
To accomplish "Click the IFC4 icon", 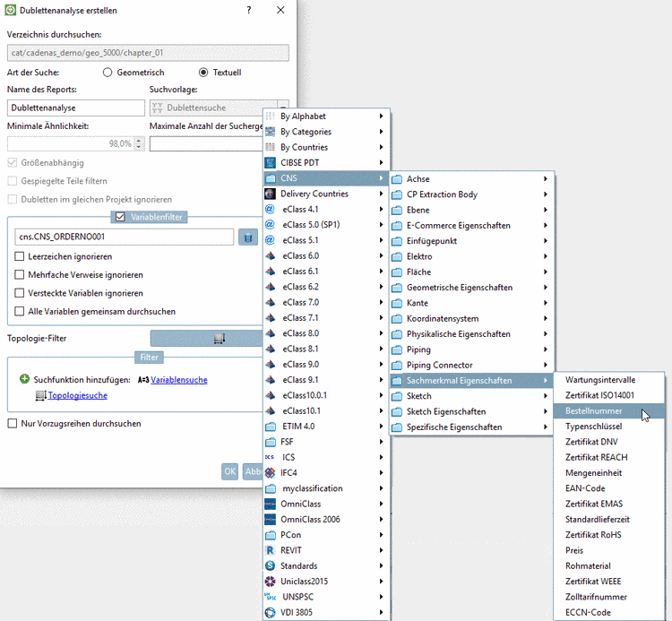I will (270, 473).
